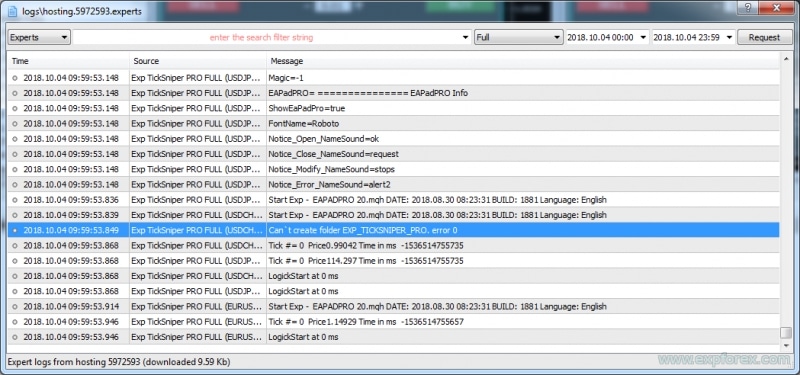Select the Can't create folder error row
The image size is (800, 375).
pyautogui.click(x=393, y=230)
